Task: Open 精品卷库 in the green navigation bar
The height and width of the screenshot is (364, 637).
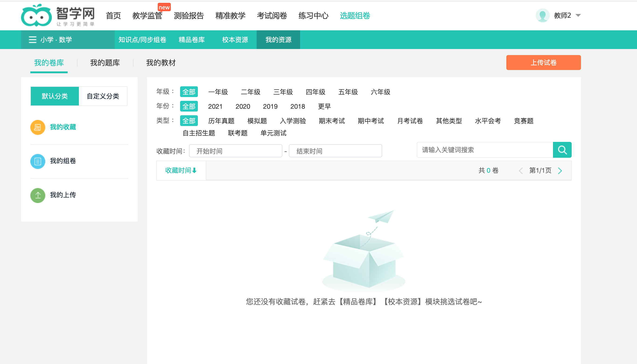Action: click(192, 39)
